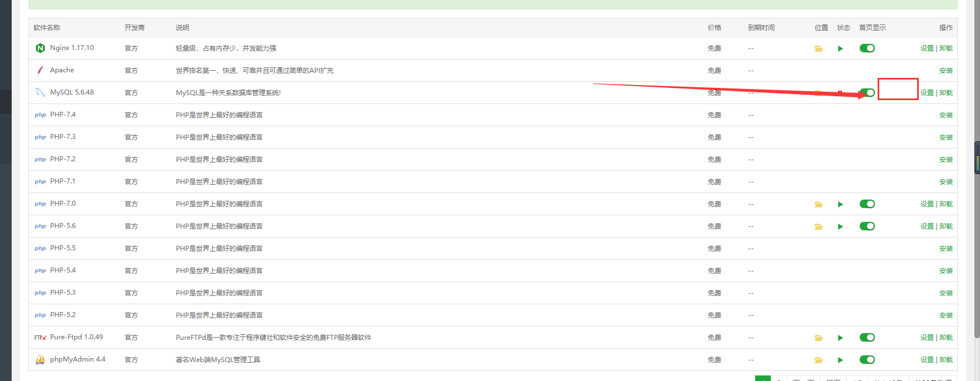Click the PHP-5.6 status play icon
The height and width of the screenshot is (381, 980).
tap(840, 226)
